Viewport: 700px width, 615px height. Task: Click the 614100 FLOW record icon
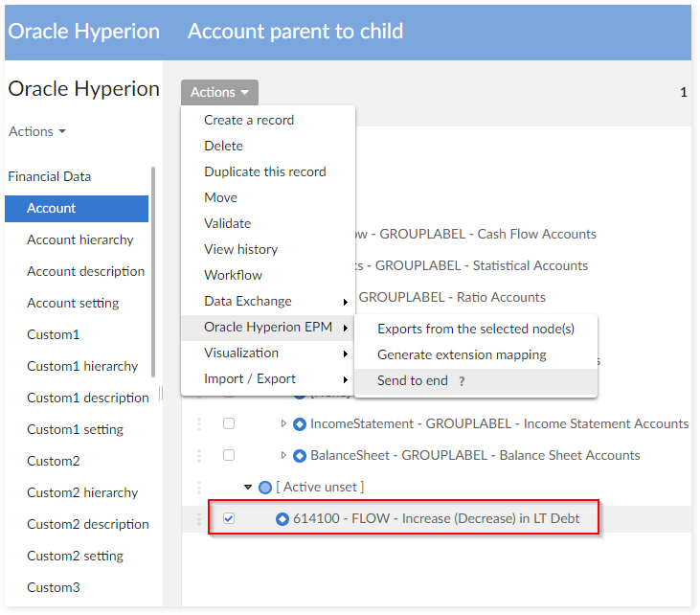(x=282, y=519)
